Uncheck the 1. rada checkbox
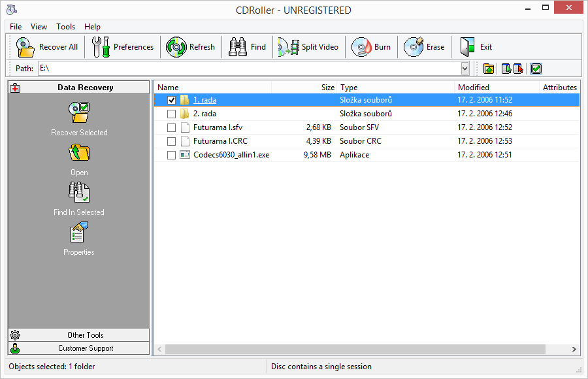This screenshot has height=379, width=588. point(171,100)
